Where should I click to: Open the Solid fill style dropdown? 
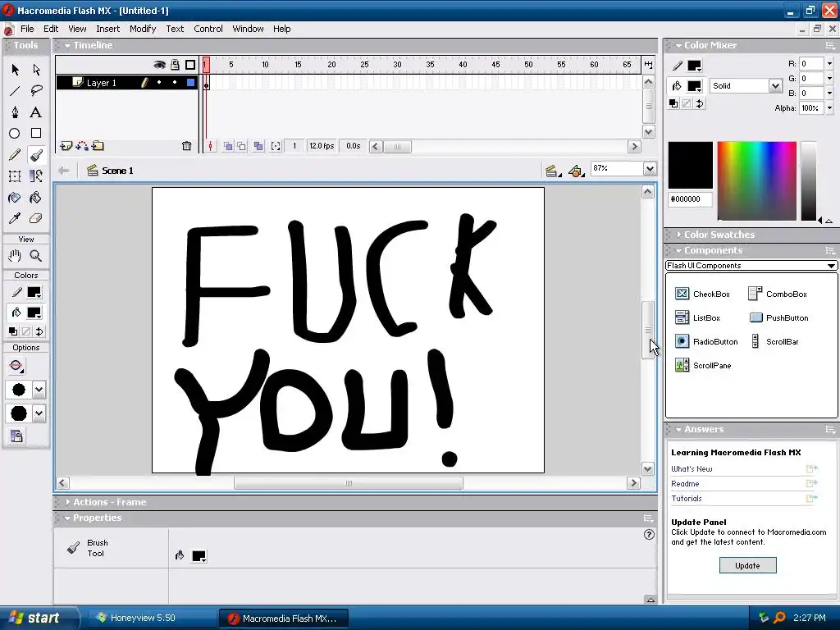[x=775, y=85]
